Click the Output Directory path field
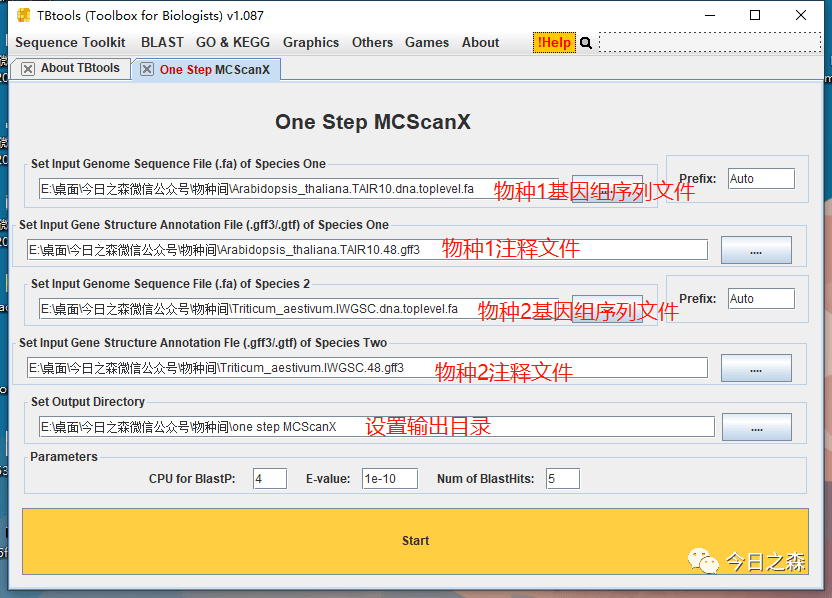Image resolution: width=832 pixels, height=598 pixels. pyautogui.click(x=377, y=427)
